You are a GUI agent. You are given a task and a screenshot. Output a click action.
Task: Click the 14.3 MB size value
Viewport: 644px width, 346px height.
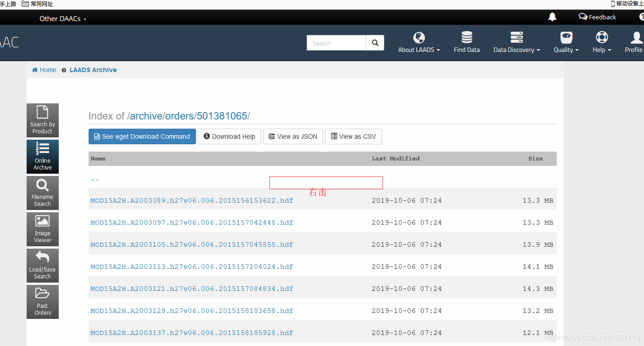click(538, 289)
